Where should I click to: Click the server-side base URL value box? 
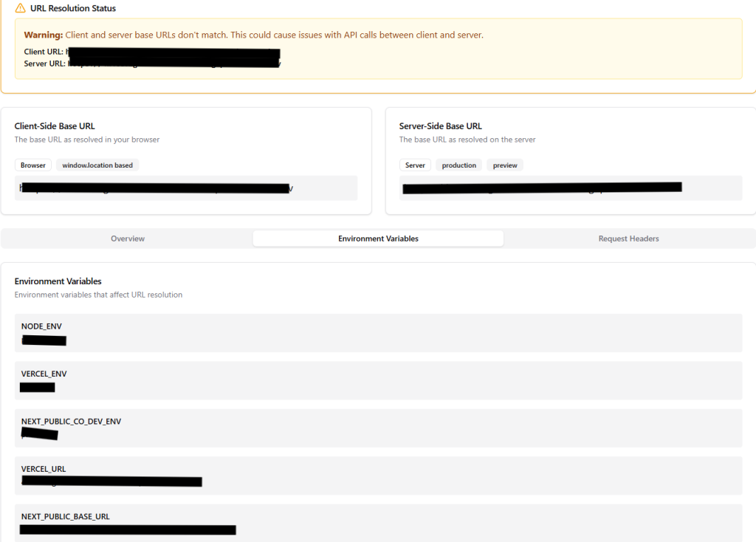coord(570,188)
